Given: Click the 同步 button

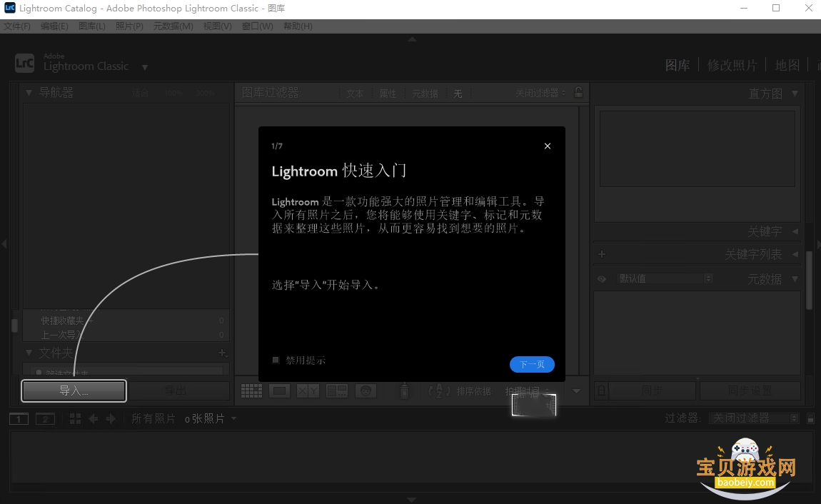Looking at the screenshot, I should point(652,391).
